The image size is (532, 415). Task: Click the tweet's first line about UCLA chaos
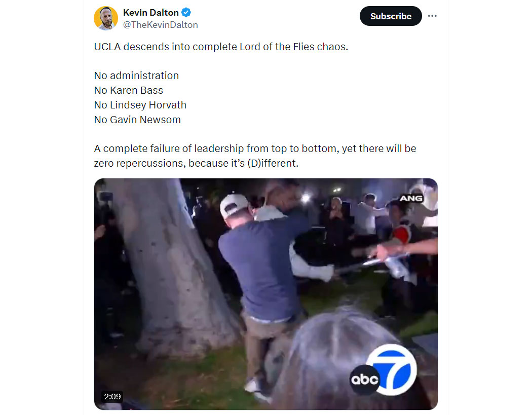click(221, 47)
